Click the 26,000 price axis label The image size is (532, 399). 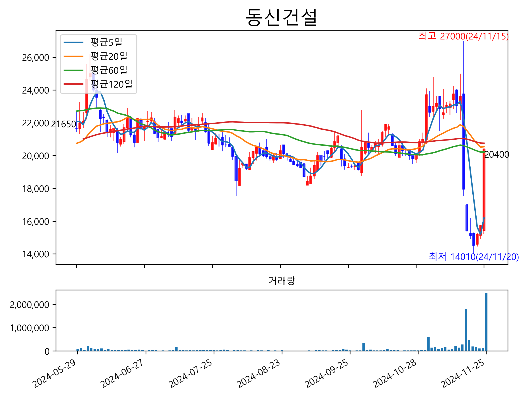click(36, 58)
